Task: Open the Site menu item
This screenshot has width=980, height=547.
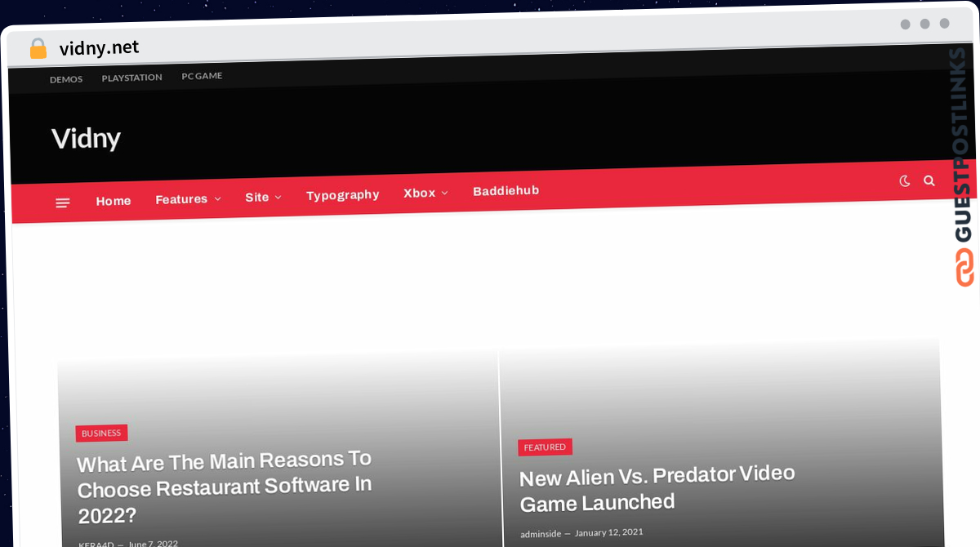Action: click(257, 197)
